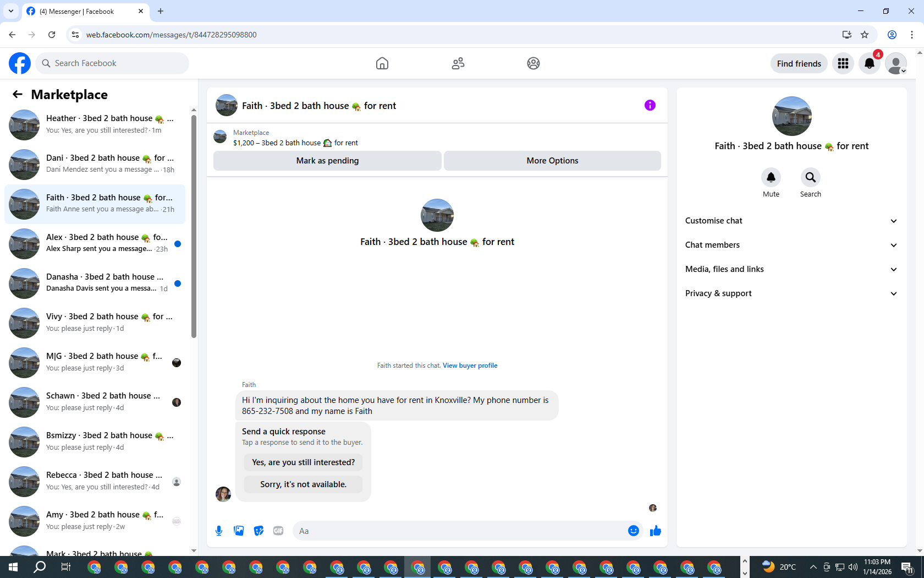This screenshot has width=924, height=578.
Task: Click Faith's sender avatar beside the message
Action: (223, 494)
